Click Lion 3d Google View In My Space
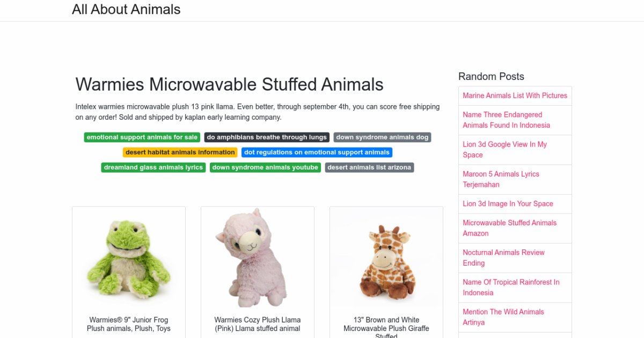Image resolution: width=644 pixels, height=338 pixels. point(504,150)
